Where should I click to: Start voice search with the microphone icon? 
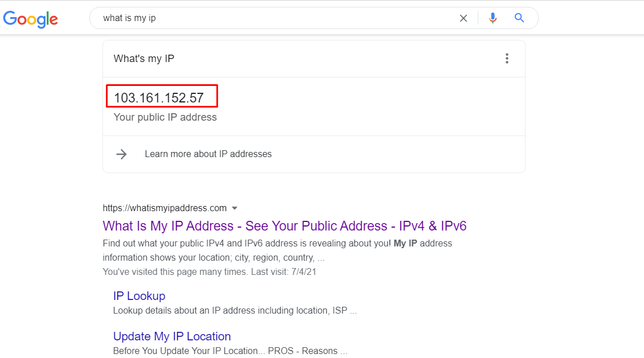[x=493, y=18]
